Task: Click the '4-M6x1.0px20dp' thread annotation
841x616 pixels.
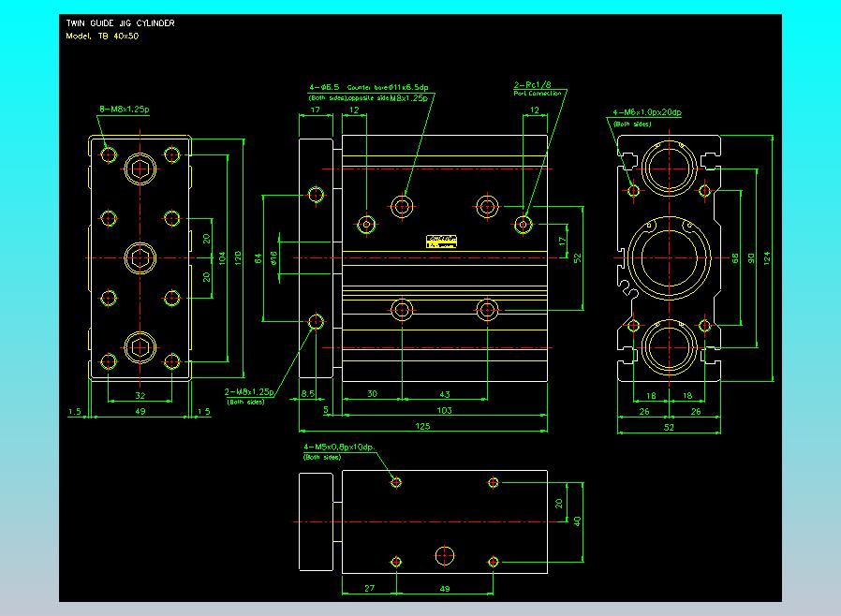Action: 646,112
